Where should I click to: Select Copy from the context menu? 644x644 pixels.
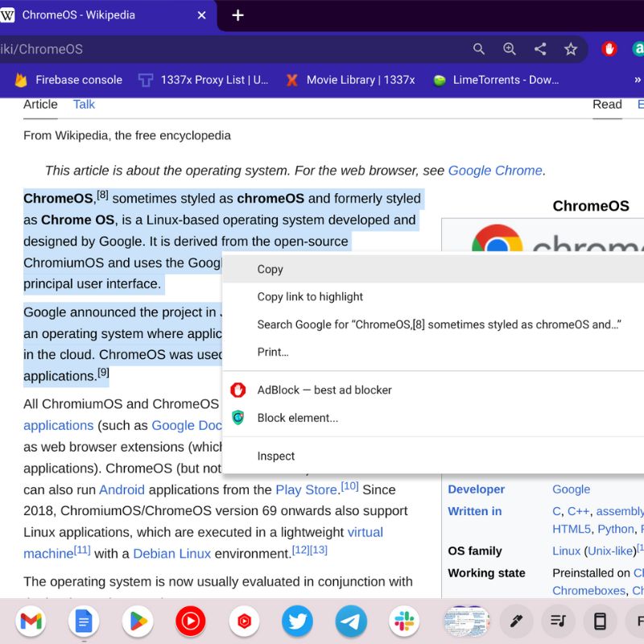coord(270,269)
